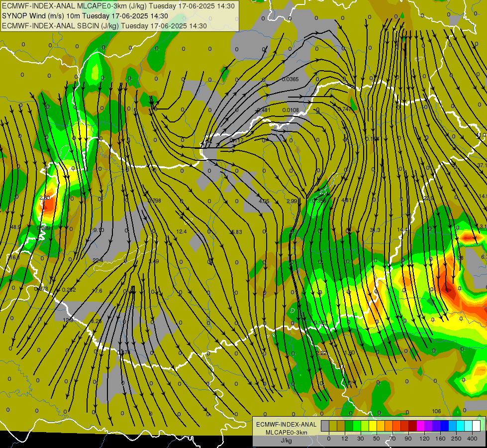487x448 pixels.
Task: Click the legend title ECMWF-INDEX-ANAL
Action: (x=286, y=425)
